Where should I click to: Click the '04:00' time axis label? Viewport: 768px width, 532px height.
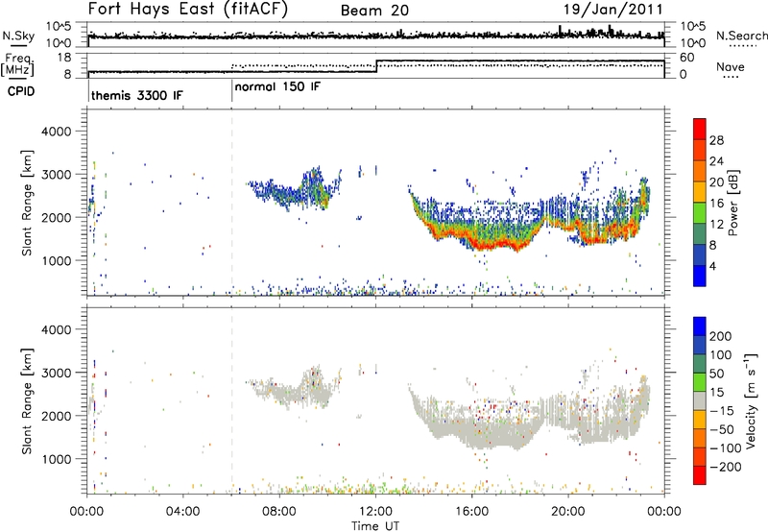[x=183, y=512]
